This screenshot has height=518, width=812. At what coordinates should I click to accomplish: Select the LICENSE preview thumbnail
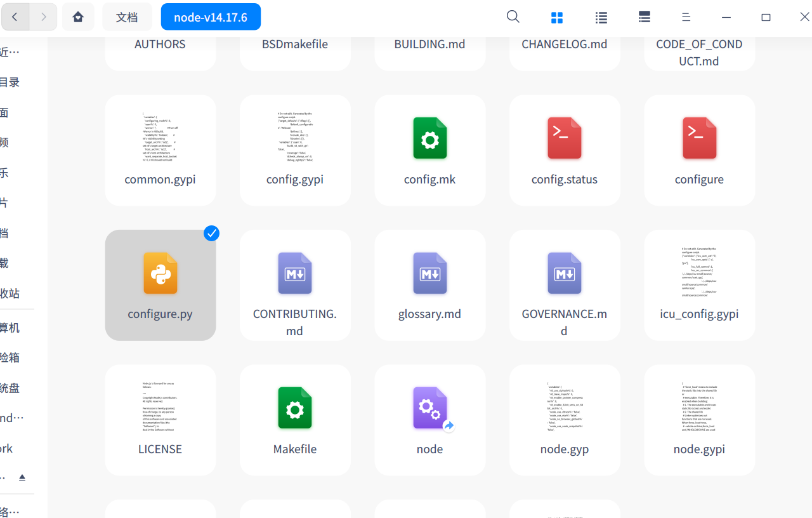[x=159, y=408]
